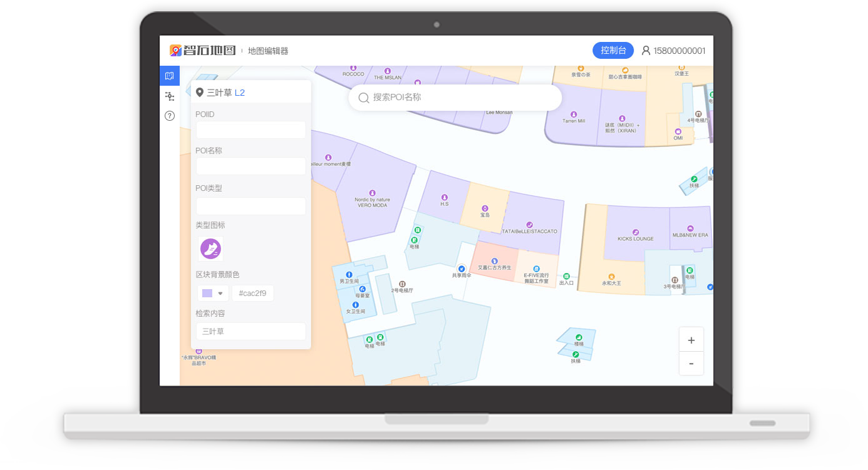Select the 出入口 entrance marker
The height and width of the screenshot is (470, 868).
pyautogui.click(x=566, y=276)
